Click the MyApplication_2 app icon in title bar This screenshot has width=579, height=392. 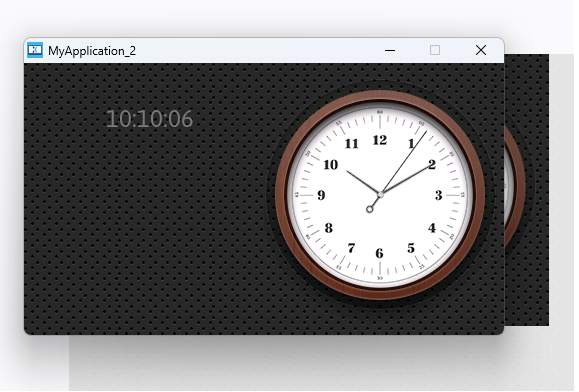pyautogui.click(x=35, y=50)
